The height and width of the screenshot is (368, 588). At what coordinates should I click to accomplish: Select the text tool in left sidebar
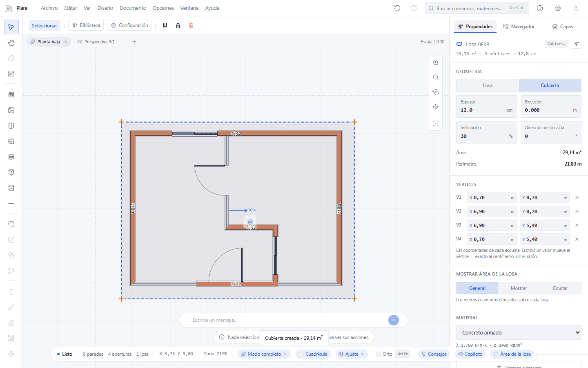coord(11,292)
